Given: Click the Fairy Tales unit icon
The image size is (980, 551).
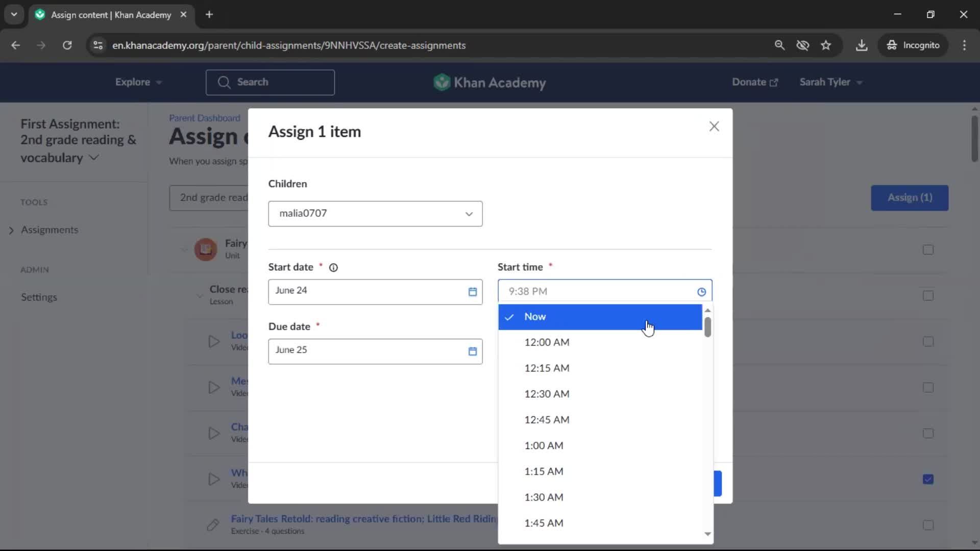Looking at the screenshot, I should pos(206,249).
